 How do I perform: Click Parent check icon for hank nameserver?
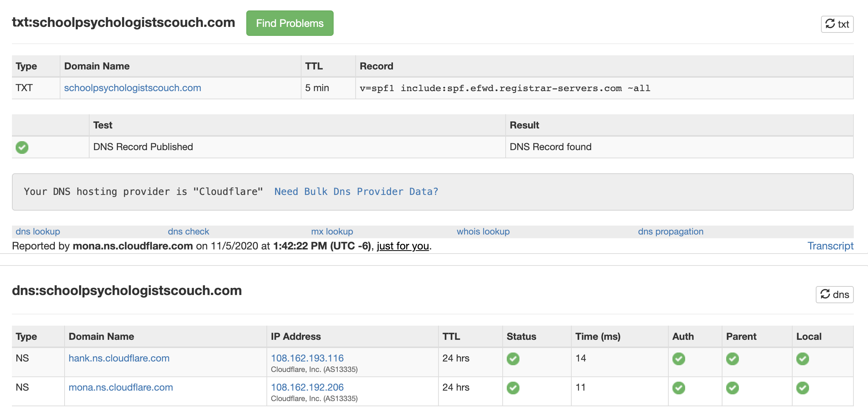coord(733,359)
